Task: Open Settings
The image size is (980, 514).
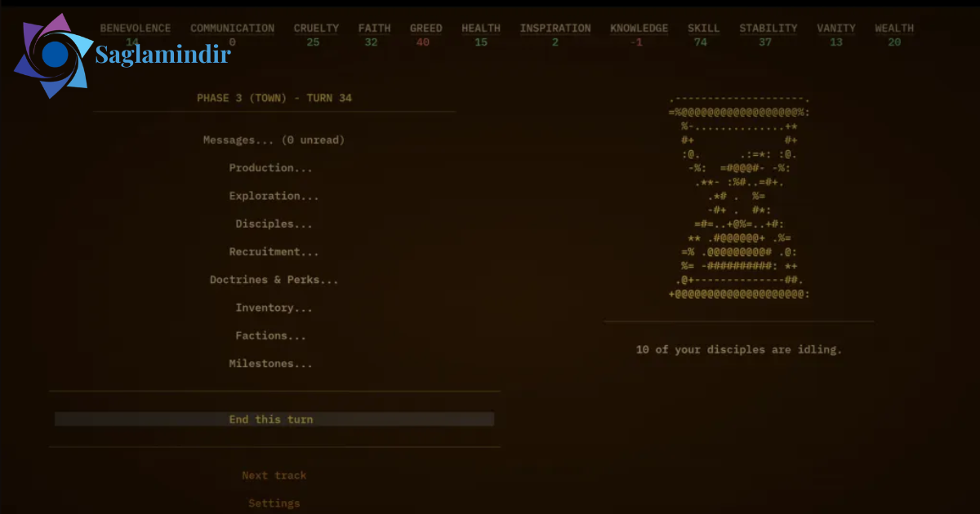Action: [274, 503]
